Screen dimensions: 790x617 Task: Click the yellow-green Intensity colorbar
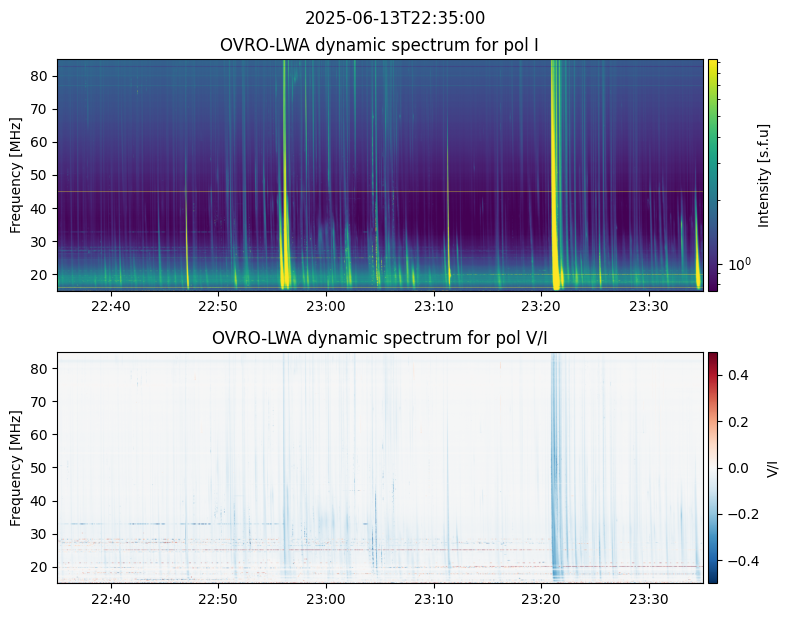[713, 175]
